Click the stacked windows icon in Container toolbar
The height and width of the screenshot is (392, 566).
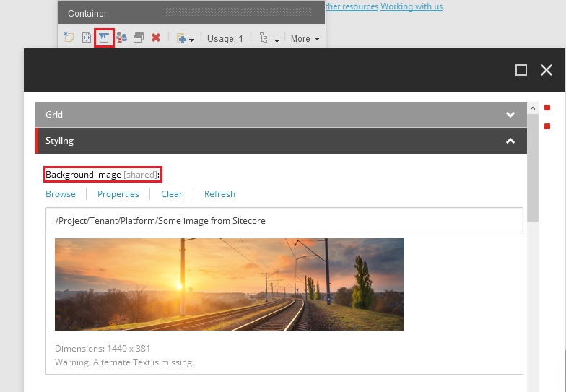click(x=139, y=38)
